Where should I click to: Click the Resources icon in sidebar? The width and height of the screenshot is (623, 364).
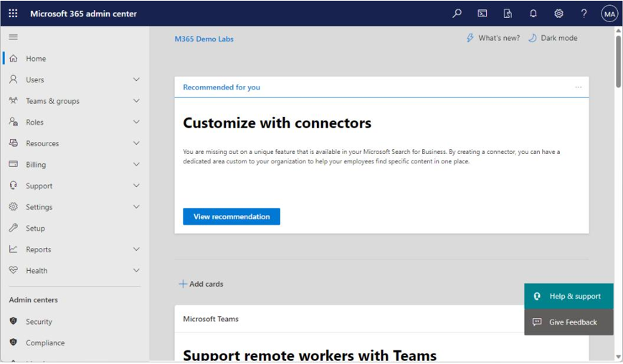click(x=13, y=143)
